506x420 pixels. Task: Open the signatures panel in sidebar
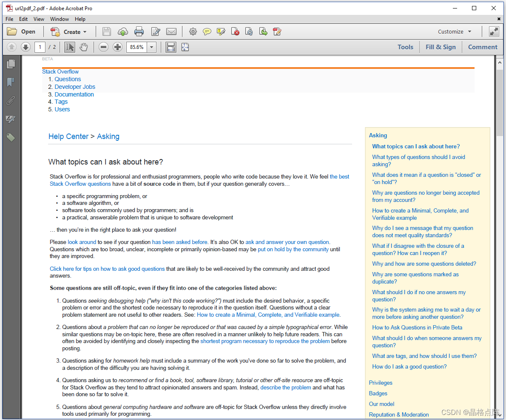click(11, 119)
